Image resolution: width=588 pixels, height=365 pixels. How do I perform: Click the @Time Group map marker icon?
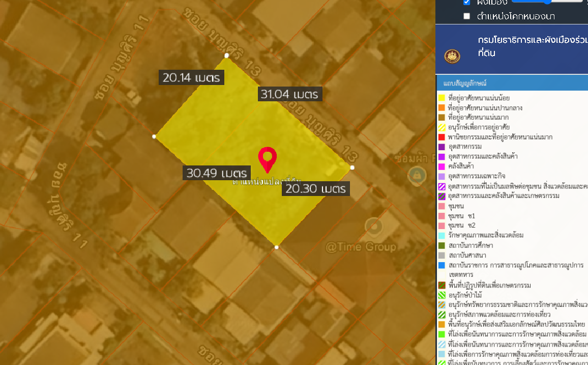click(x=373, y=227)
